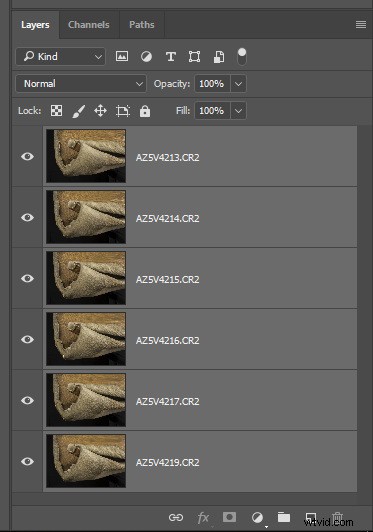The width and height of the screenshot is (373, 532).
Task: Lock image pixels with brush icon
Action: tap(79, 111)
